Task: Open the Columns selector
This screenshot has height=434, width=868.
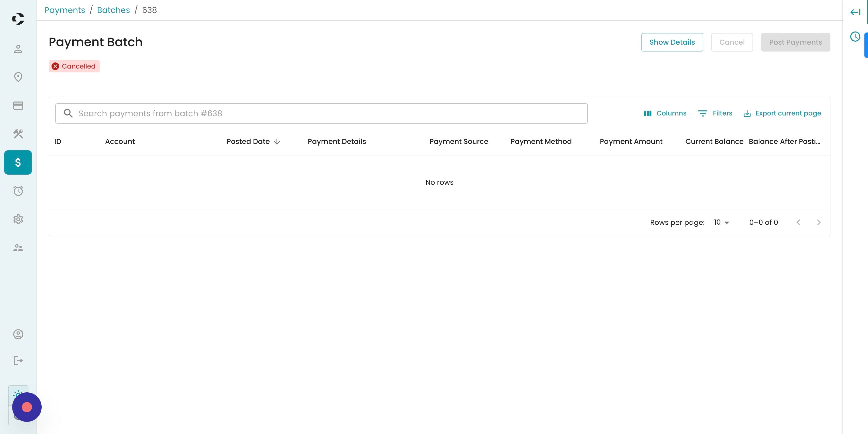Action: click(x=665, y=113)
